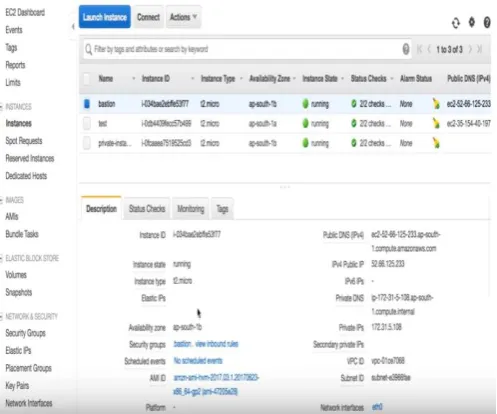Collapse the INSTANCES sidebar section
497x414 pixels.
[x=1, y=107]
